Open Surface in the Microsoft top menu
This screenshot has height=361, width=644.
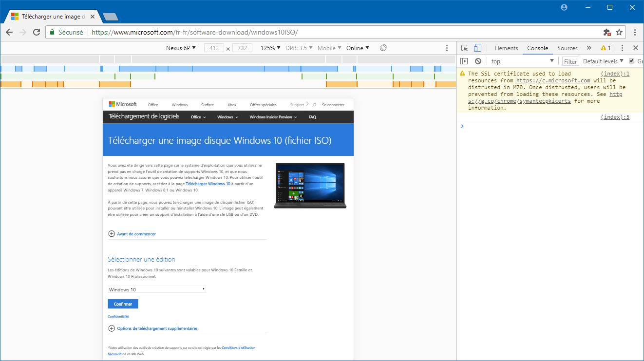coord(208,105)
